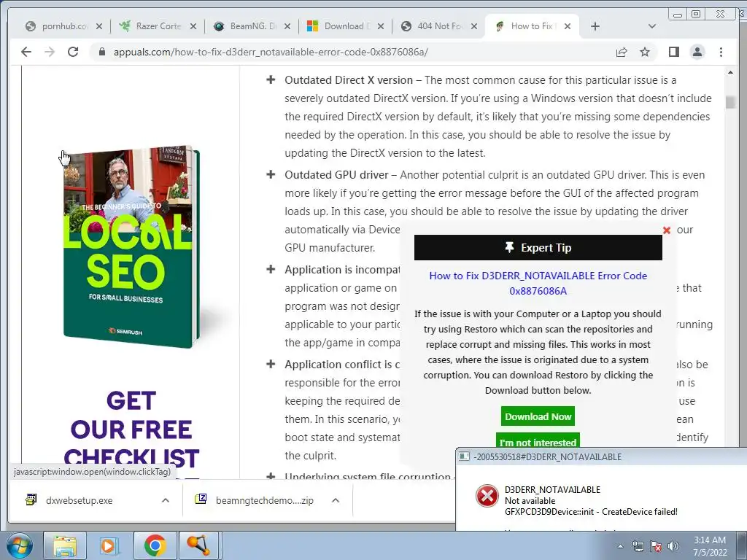
Task: Click the volume speaker tray icon
Action: pos(673,547)
